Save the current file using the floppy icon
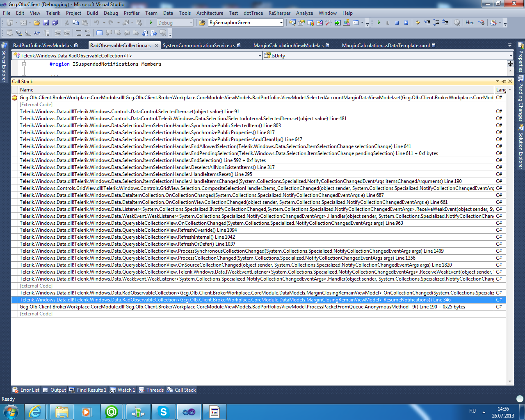This screenshot has width=525, height=420. (46, 23)
